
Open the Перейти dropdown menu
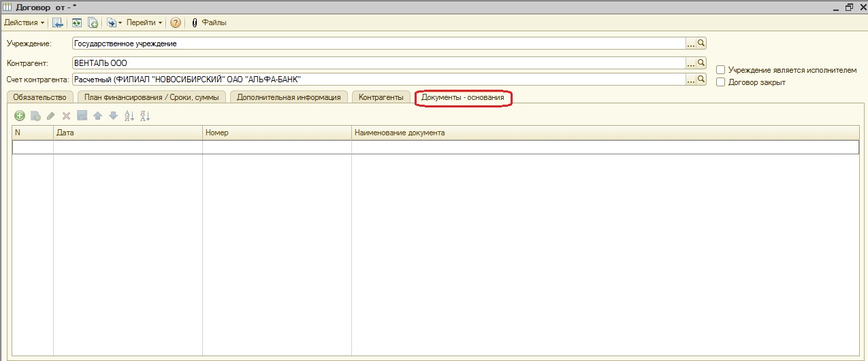(x=144, y=22)
